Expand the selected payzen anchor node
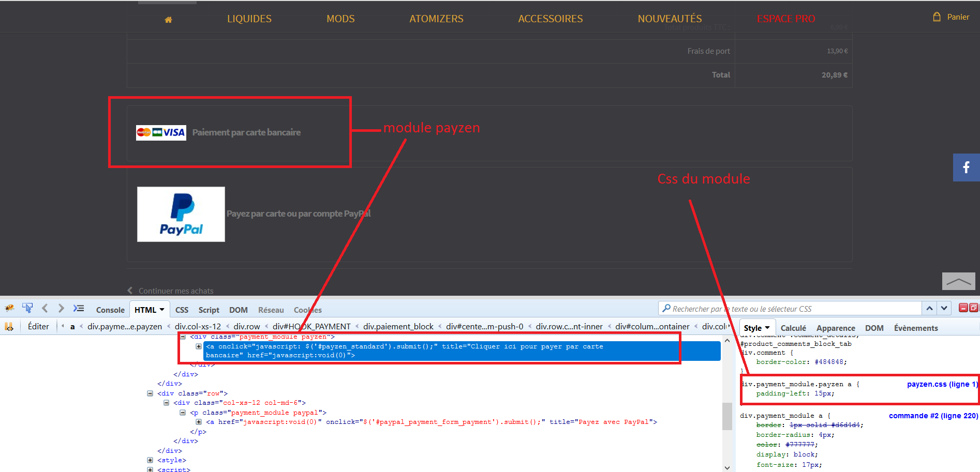Viewport: 980px width, 472px height. click(x=199, y=346)
